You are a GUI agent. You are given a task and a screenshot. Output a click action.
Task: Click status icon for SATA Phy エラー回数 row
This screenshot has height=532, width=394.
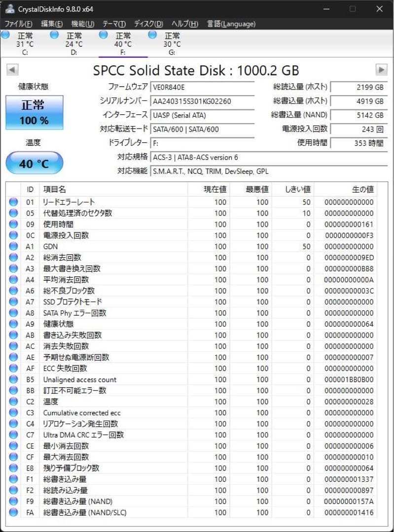tap(14, 313)
